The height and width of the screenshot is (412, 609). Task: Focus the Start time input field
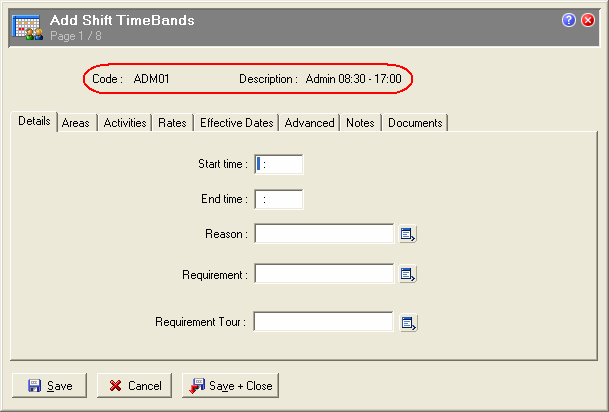click(x=279, y=164)
